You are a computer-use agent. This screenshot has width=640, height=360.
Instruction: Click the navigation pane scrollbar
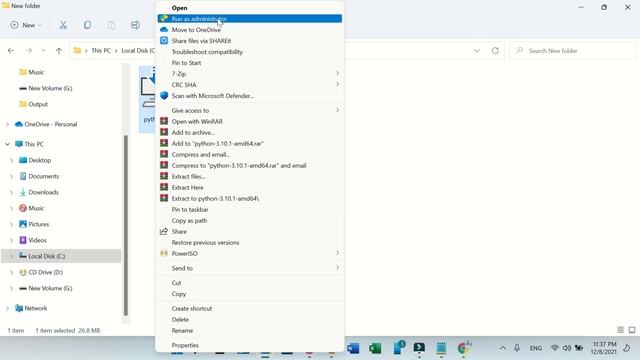tap(126, 224)
